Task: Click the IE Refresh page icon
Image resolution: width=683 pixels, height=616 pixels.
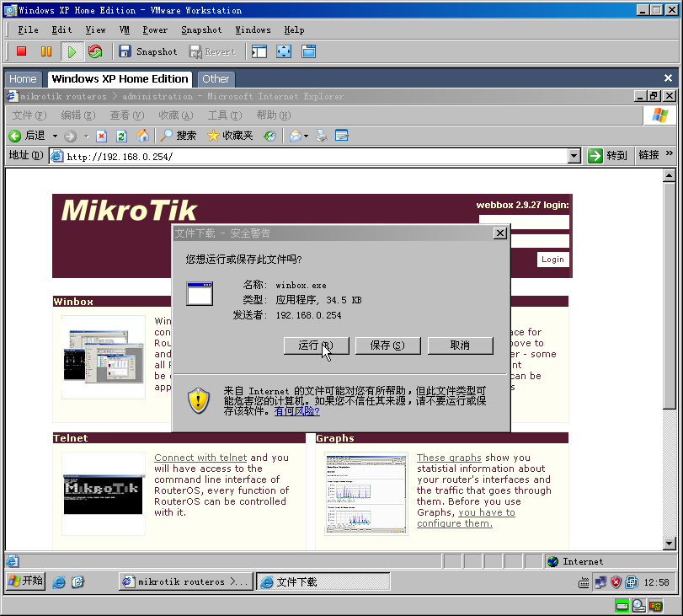Action: pos(121,136)
